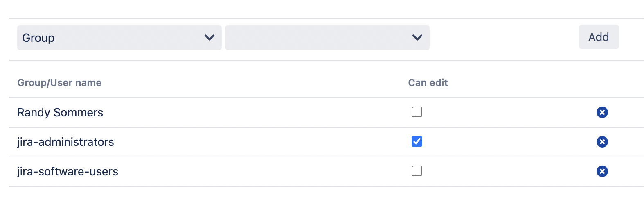Click the Randy Sommers name
The width and height of the screenshot is (644, 200).
(60, 113)
